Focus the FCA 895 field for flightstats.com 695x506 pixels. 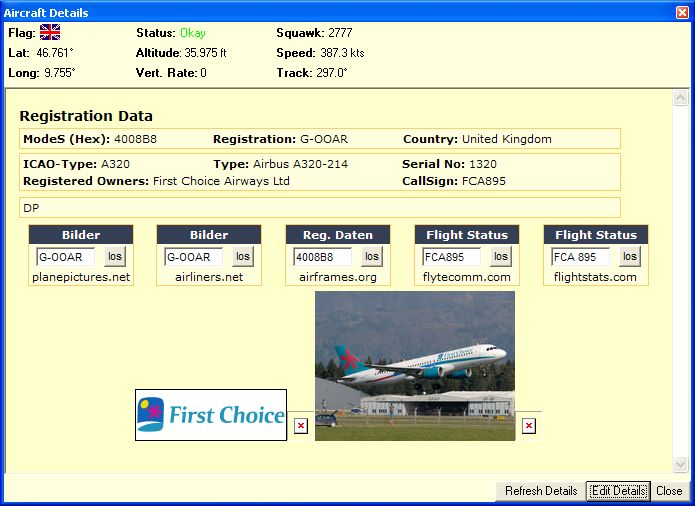pos(581,257)
